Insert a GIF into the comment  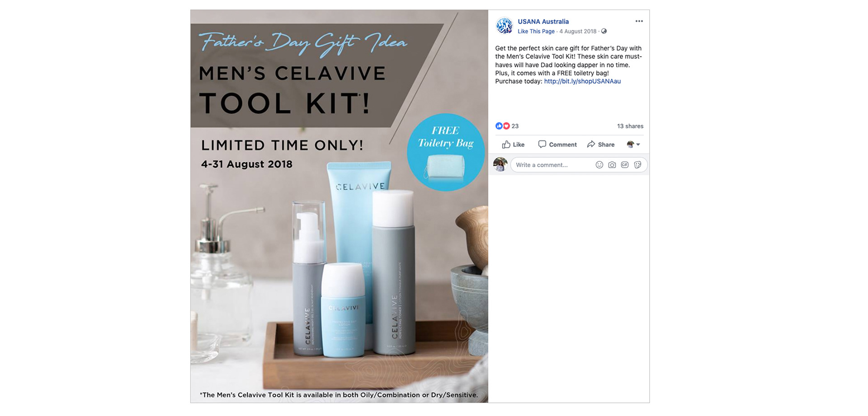click(x=625, y=165)
